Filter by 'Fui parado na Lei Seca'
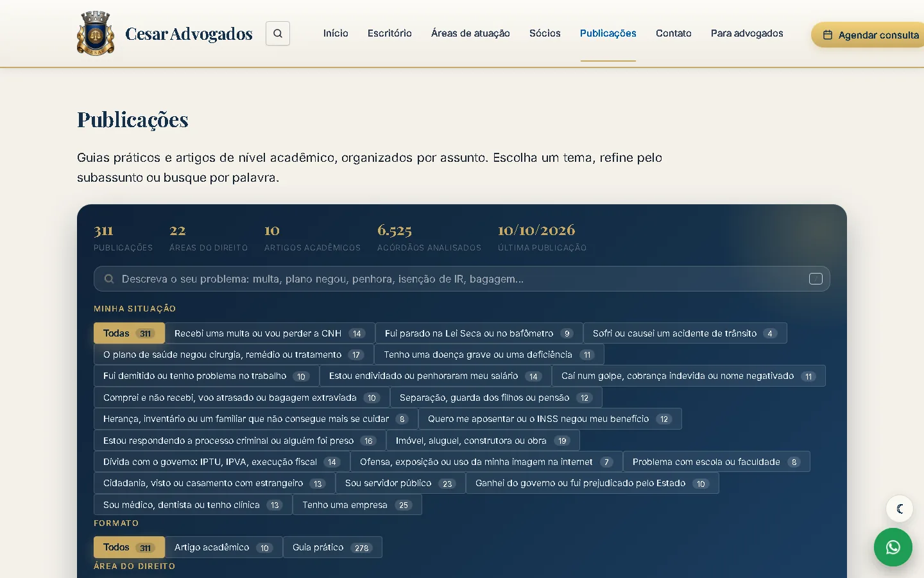Viewport: 924px width, 578px height. [479, 333]
